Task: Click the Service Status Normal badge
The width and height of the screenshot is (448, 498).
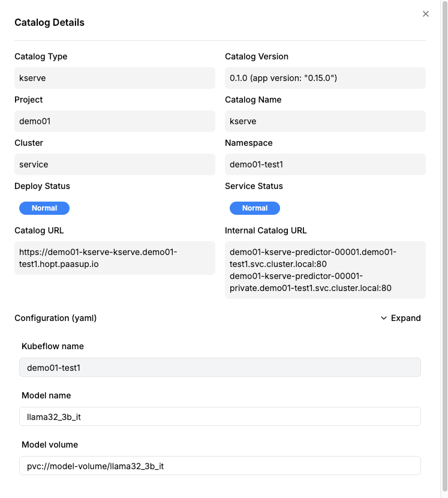Action: [255, 208]
